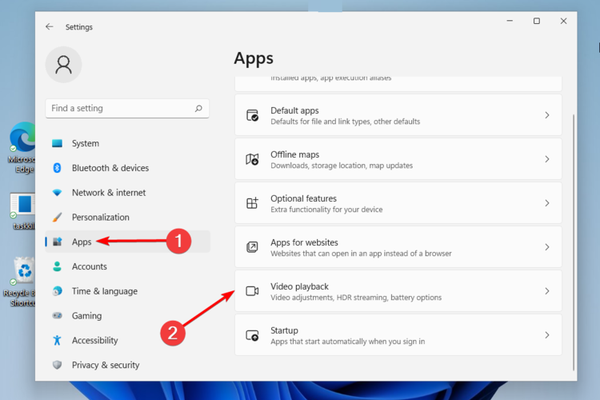Open Startup via its chevron arrow
The image size is (600, 400).
coord(547,335)
